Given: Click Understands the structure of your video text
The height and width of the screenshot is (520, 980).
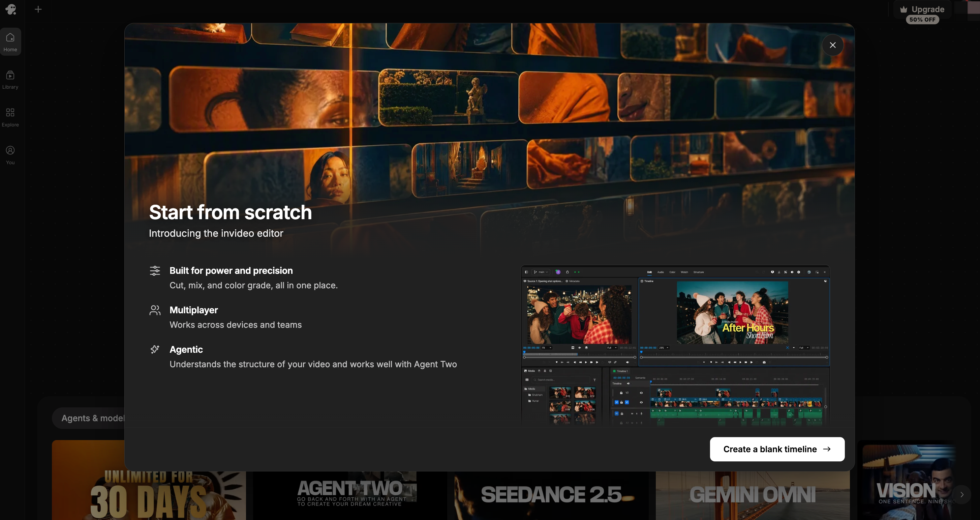Looking at the screenshot, I should (313, 364).
